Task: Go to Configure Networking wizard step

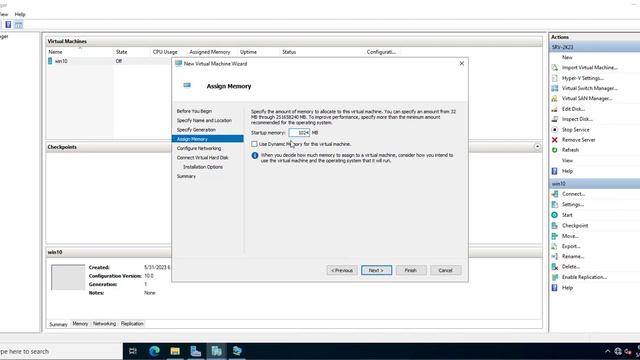Action: [x=199, y=148]
